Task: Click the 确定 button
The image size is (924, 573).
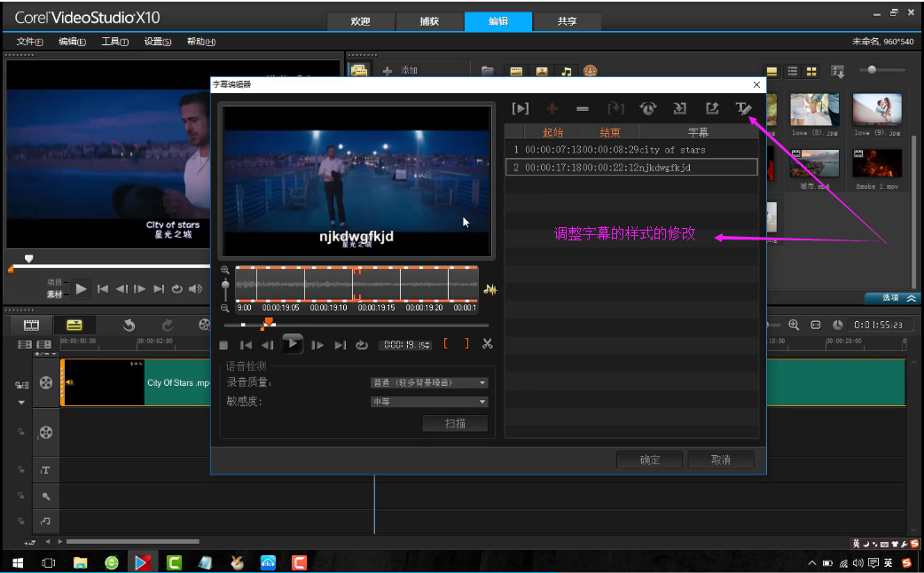Action: coord(649,459)
